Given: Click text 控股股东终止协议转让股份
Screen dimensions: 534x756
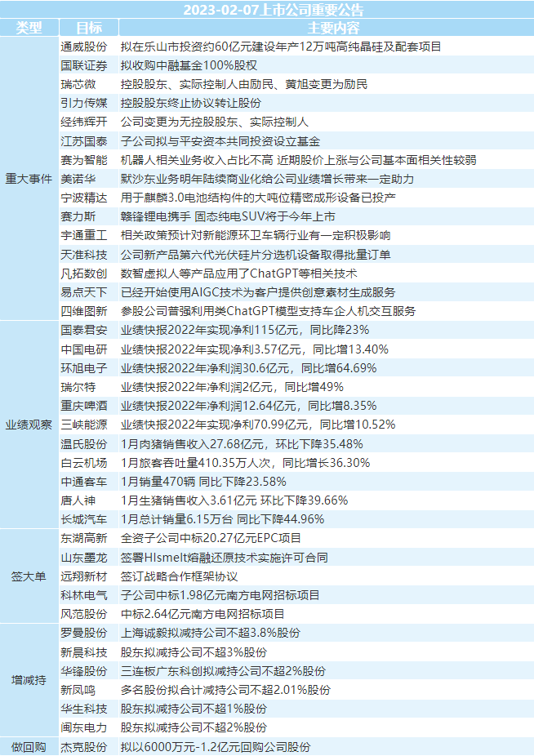Looking at the screenshot, I should click(191, 103).
